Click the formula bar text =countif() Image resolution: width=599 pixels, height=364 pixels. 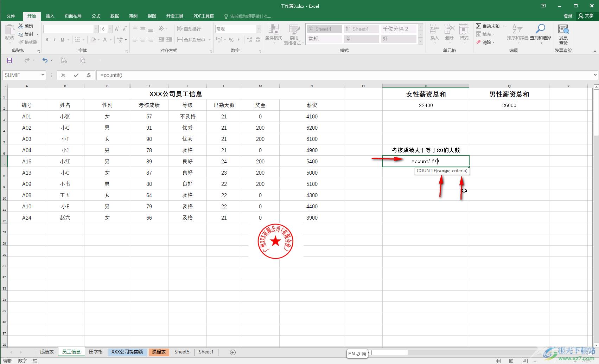point(111,75)
